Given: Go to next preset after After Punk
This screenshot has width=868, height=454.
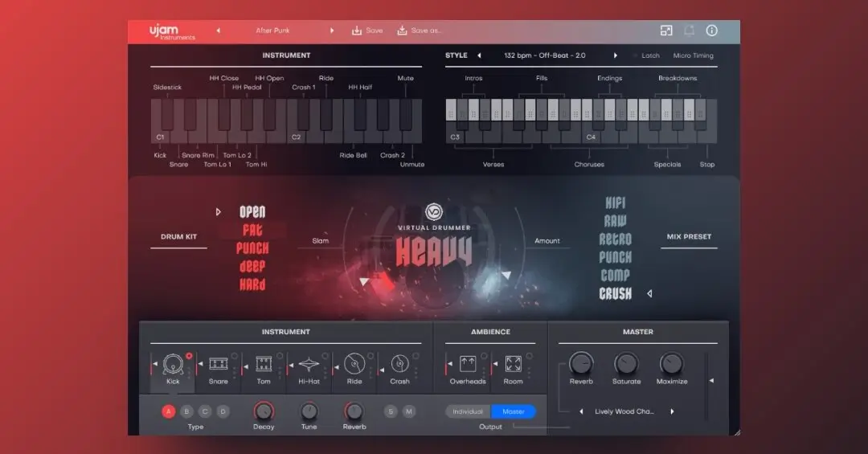Looking at the screenshot, I should click(332, 31).
